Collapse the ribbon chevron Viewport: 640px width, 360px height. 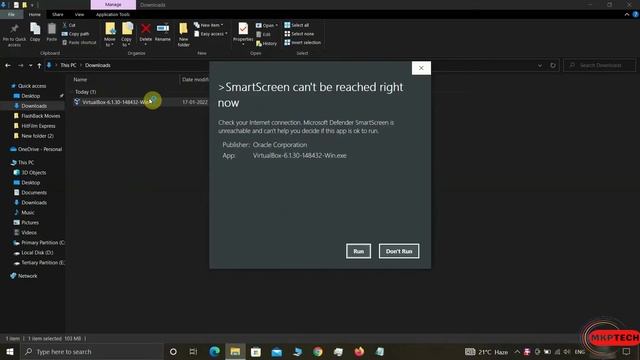(627, 15)
